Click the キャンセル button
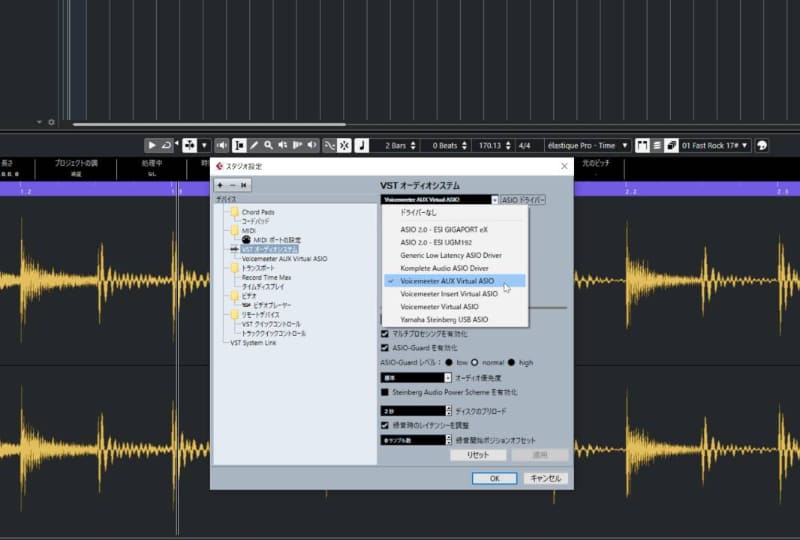Image resolution: width=800 pixels, height=540 pixels. pyautogui.click(x=545, y=478)
